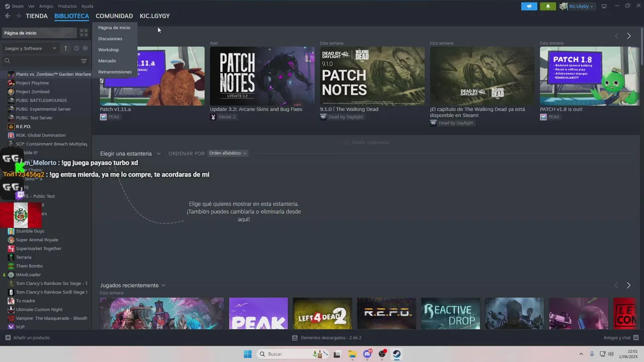Show hidden system tray icons chevron
The image size is (644, 362).
click(x=581, y=354)
